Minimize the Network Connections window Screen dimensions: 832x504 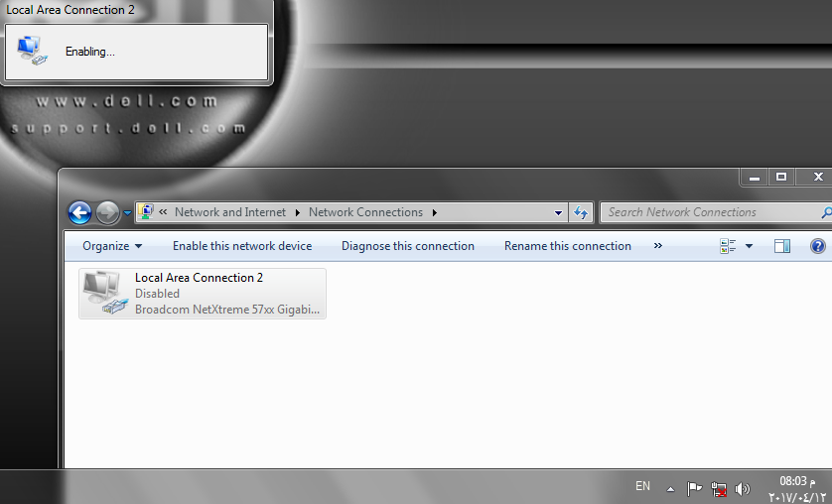tap(754, 178)
